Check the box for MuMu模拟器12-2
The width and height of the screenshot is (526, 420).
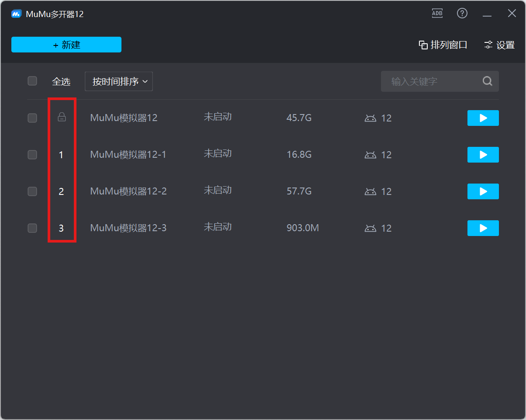(x=32, y=191)
